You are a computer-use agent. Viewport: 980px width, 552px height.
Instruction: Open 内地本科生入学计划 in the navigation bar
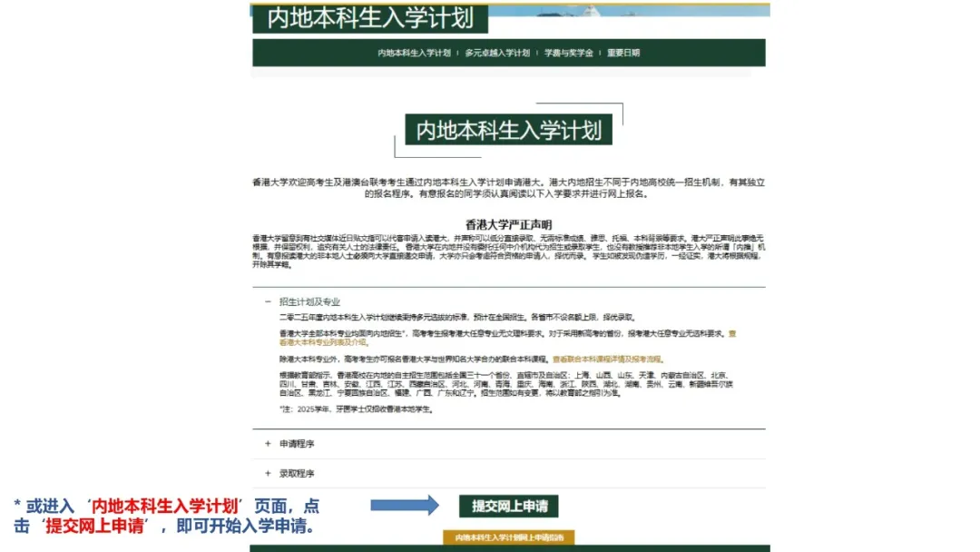[414, 54]
